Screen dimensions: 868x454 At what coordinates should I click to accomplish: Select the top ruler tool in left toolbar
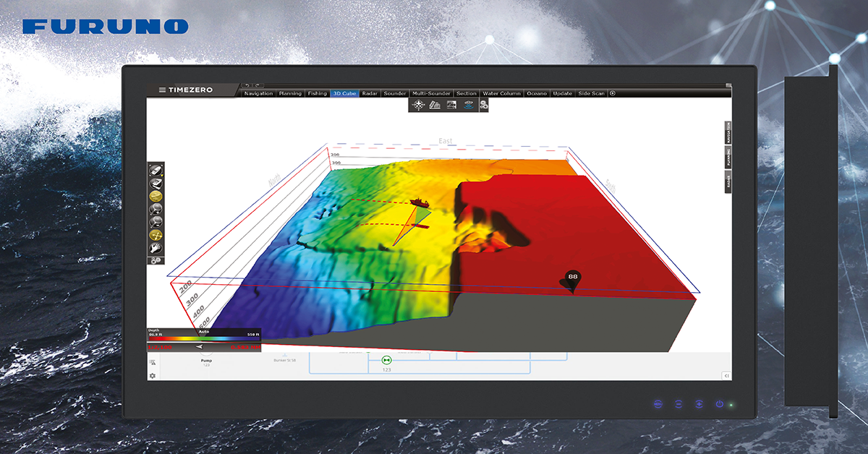click(155, 169)
